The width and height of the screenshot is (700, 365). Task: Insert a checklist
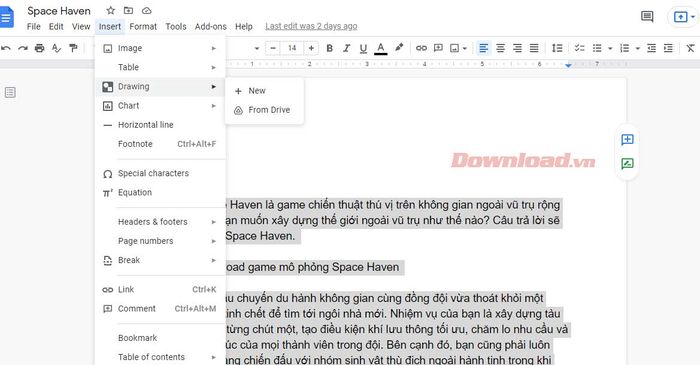point(579,48)
